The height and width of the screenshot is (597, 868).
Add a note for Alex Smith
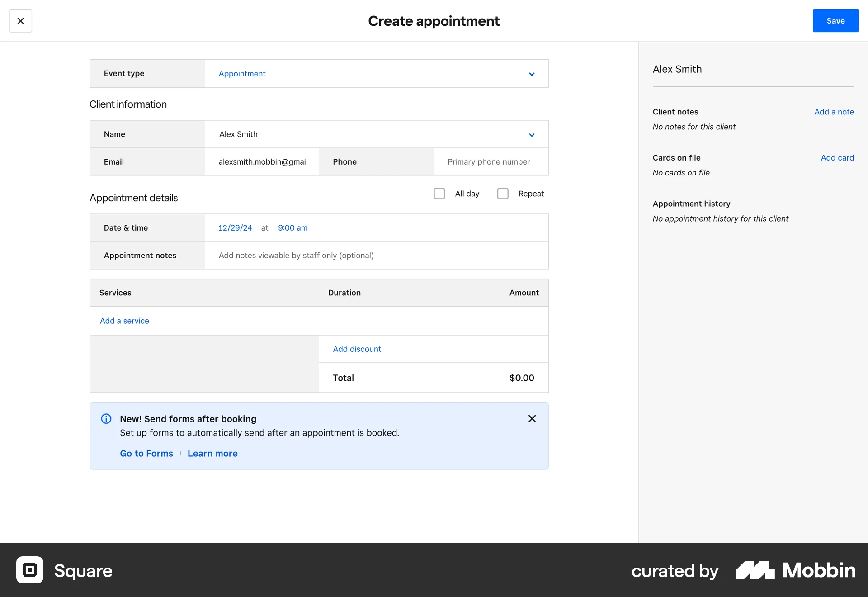(834, 112)
